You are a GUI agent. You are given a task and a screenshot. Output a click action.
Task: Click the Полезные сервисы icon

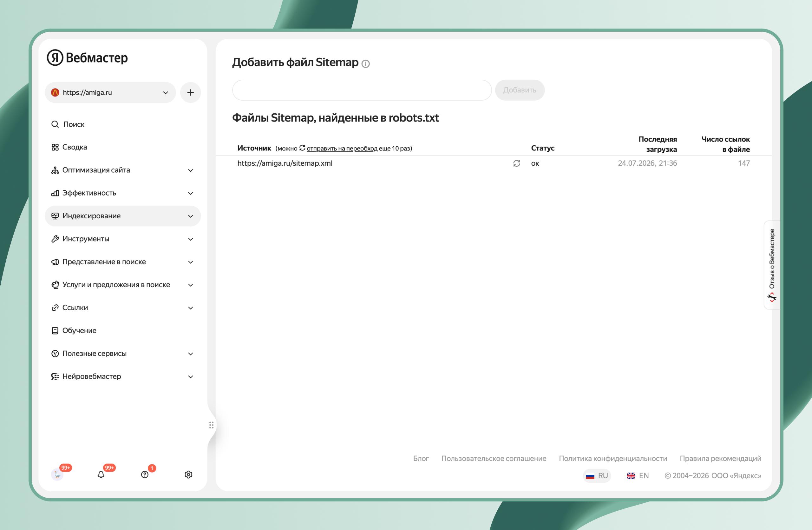coord(55,354)
